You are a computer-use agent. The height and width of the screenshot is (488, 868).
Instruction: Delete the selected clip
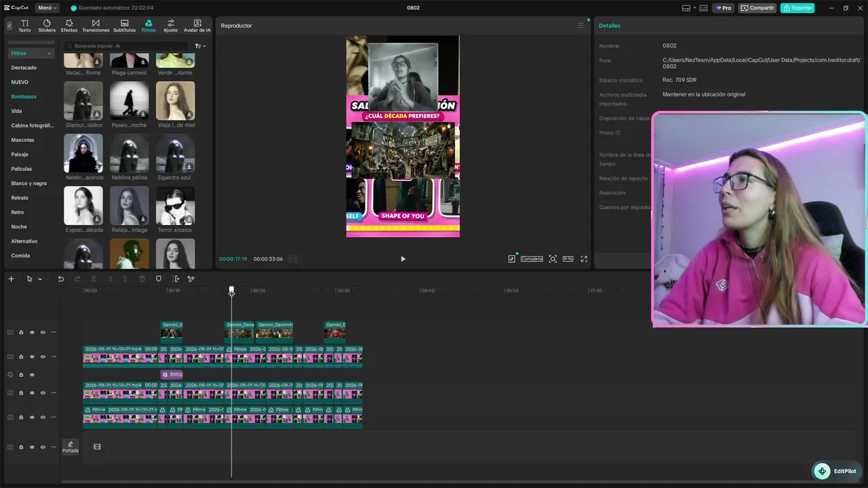click(x=142, y=279)
